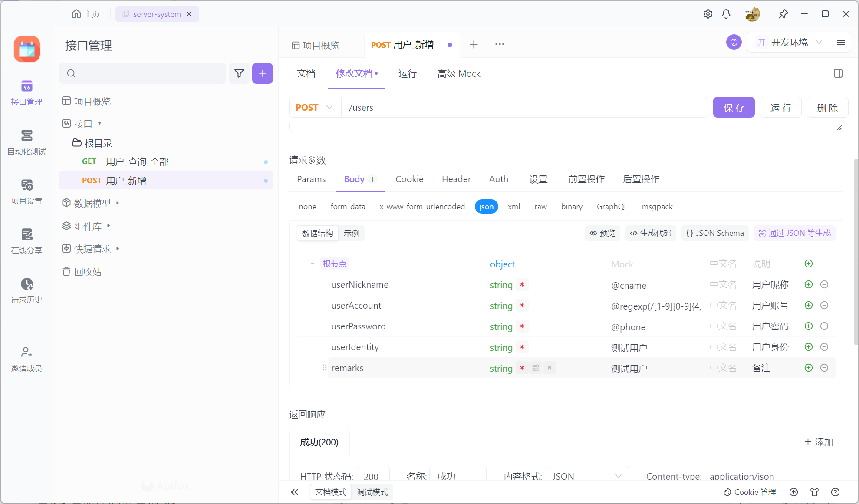Select the json body type

click(x=487, y=207)
